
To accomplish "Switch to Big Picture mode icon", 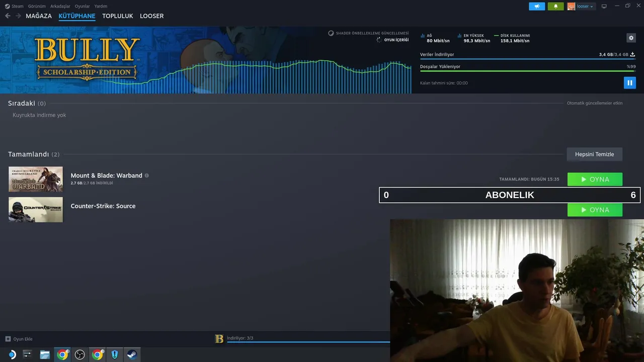I will coord(604,6).
